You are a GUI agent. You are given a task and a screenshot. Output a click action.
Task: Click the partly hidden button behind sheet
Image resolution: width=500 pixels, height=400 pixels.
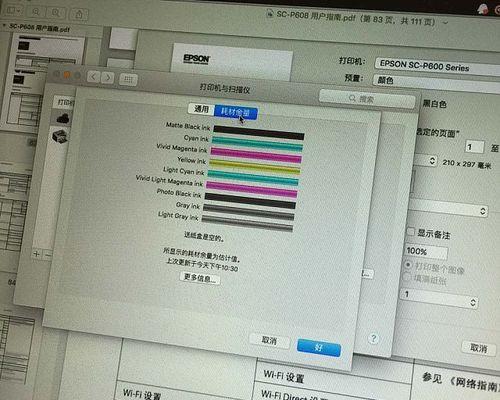click(367, 274)
